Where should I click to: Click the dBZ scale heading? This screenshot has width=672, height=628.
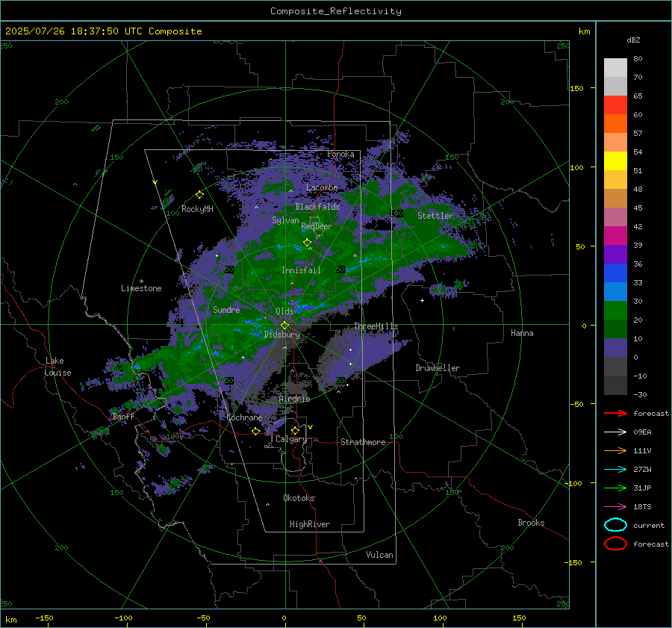tap(633, 40)
